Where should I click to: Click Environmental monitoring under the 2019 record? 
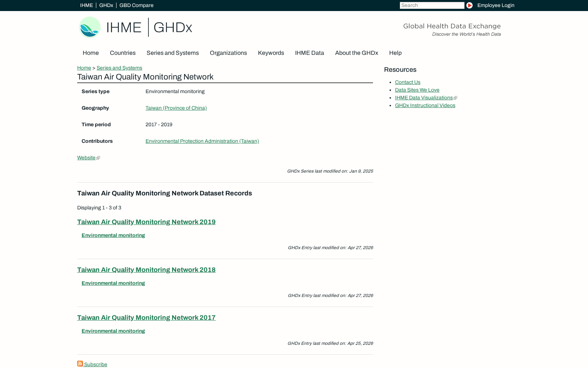point(113,235)
